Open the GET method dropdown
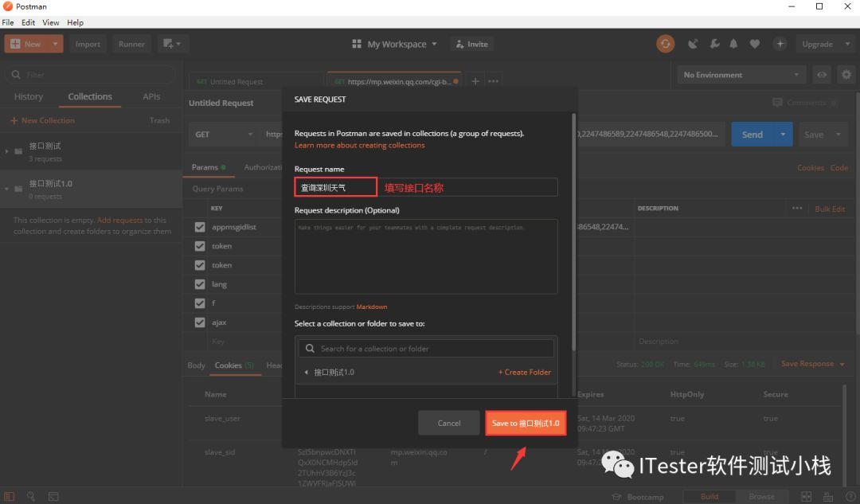860x504 pixels. [x=224, y=135]
